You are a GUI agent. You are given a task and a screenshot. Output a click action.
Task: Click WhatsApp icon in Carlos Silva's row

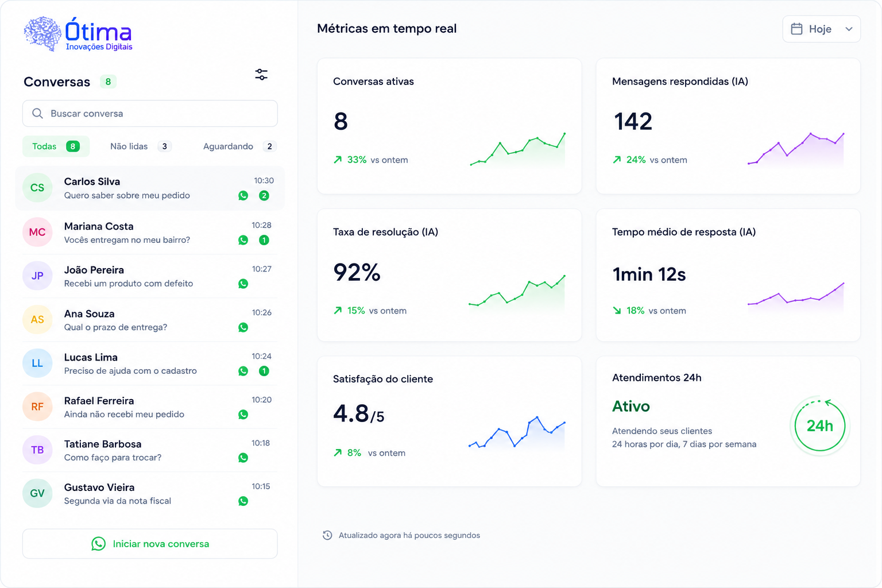tap(243, 196)
